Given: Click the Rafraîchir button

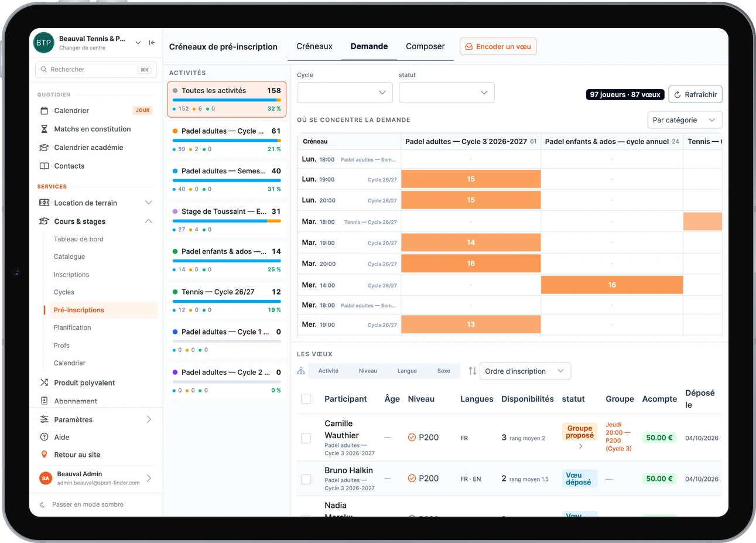Looking at the screenshot, I should 695,94.
